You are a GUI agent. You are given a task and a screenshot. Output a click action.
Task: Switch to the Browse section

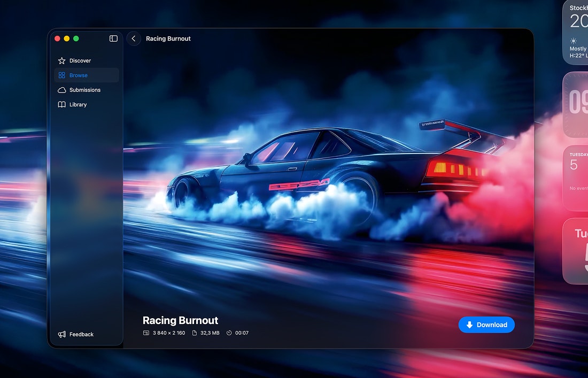click(79, 75)
